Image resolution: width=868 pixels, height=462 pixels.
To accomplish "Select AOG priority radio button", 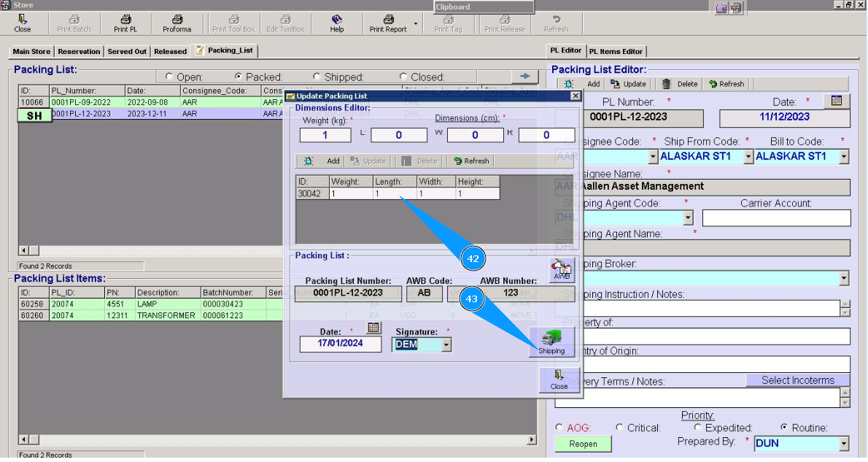I will tap(559, 427).
